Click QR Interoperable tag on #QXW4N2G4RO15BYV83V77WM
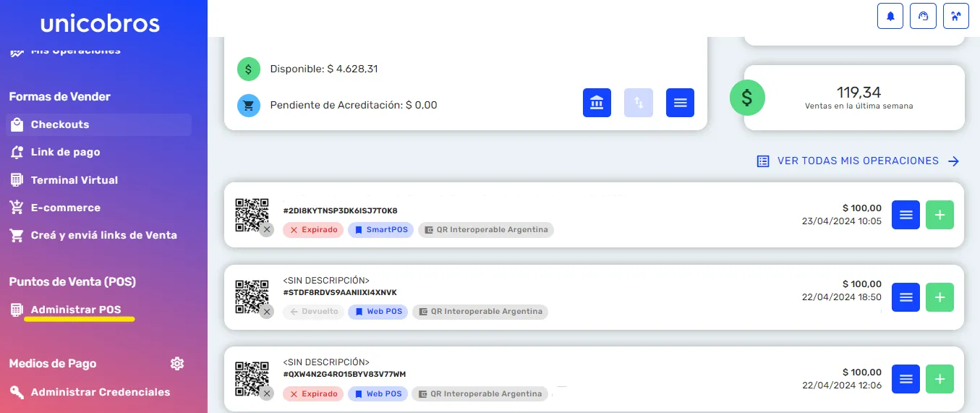The height and width of the screenshot is (413, 980). click(480, 394)
